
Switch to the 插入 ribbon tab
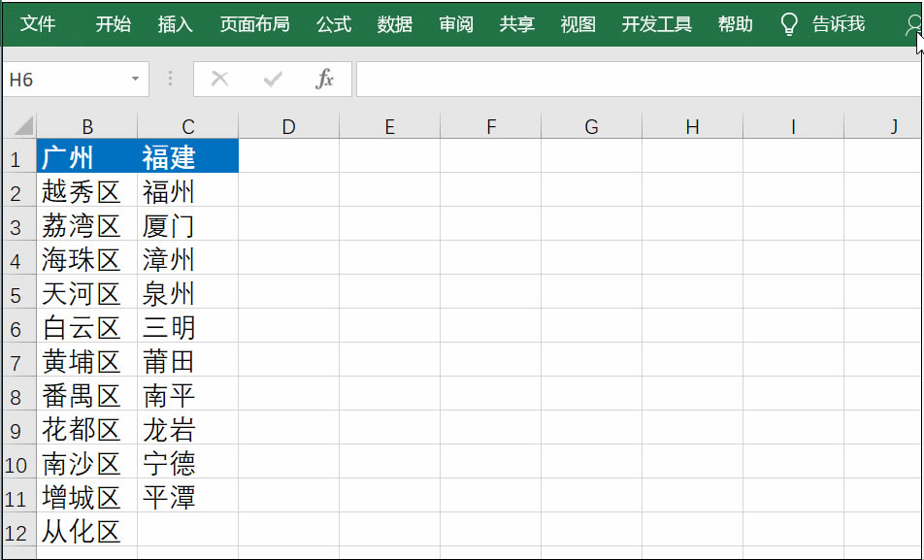pyautogui.click(x=174, y=25)
